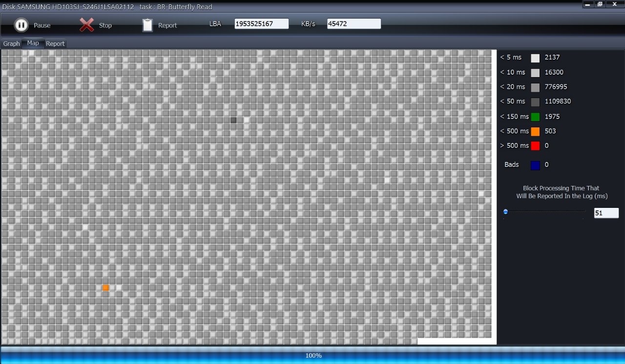
Task: Click the log threshold field showing 51
Action: coord(606,213)
